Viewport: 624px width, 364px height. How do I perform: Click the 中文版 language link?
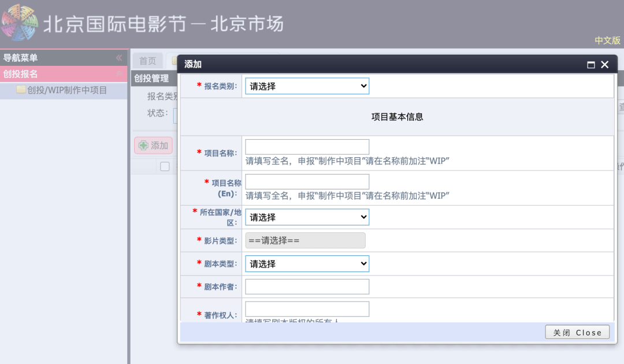coord(607,40)
